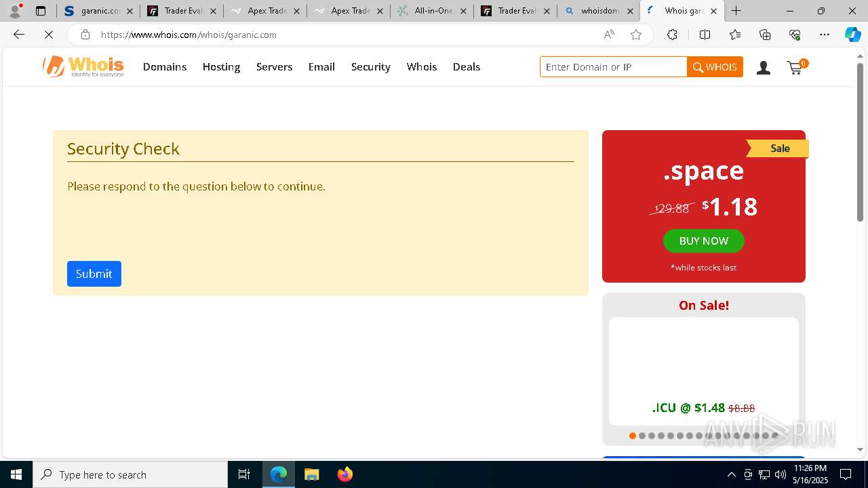868x488 pixels.
Task: Open the Hosting menu
Action: click(221, 66)
